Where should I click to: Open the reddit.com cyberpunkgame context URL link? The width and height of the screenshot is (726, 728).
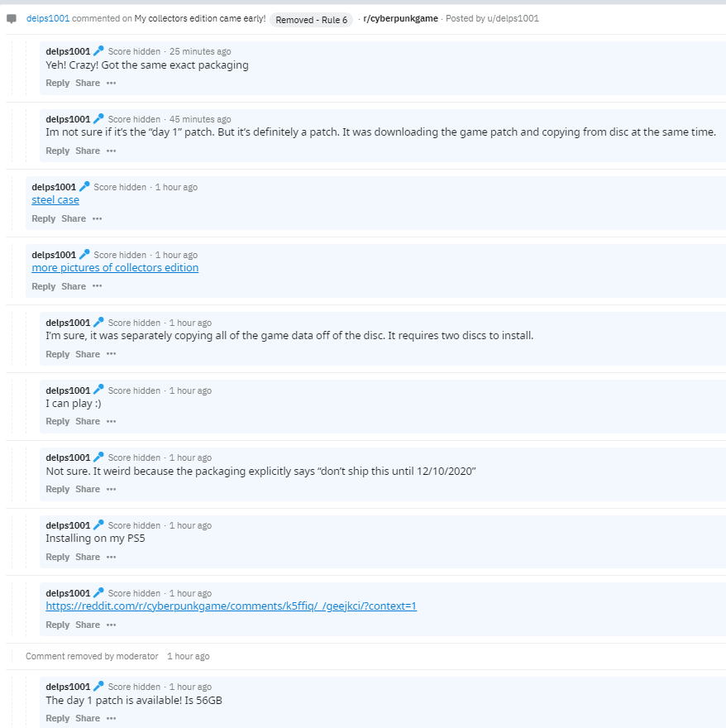coord(232,606)
